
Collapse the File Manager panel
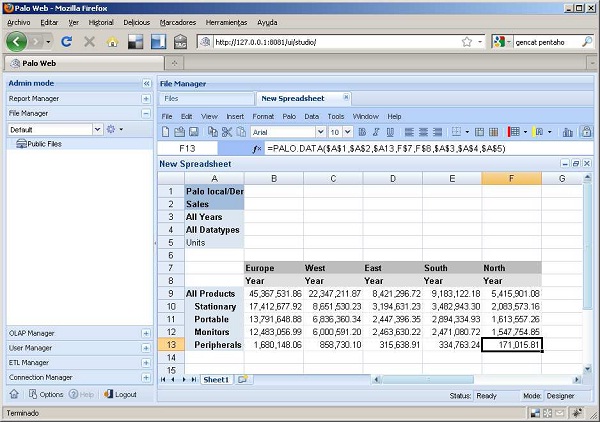pyautogui.click(x=146, y=113)
